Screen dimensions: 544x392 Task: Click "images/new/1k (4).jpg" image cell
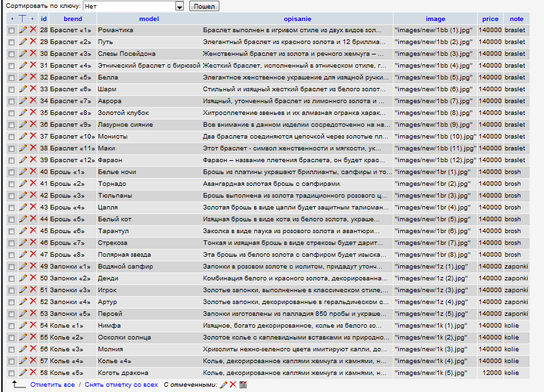(x=436, y=360)
